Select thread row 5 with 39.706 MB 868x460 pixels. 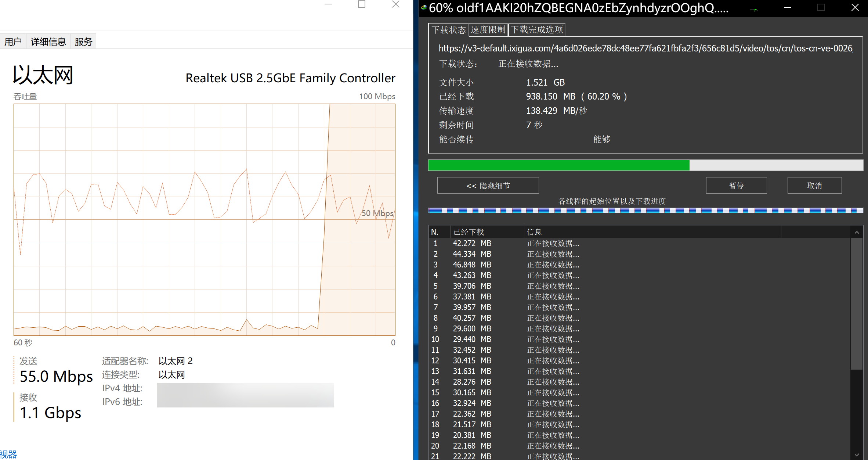(x=639, y=286)
